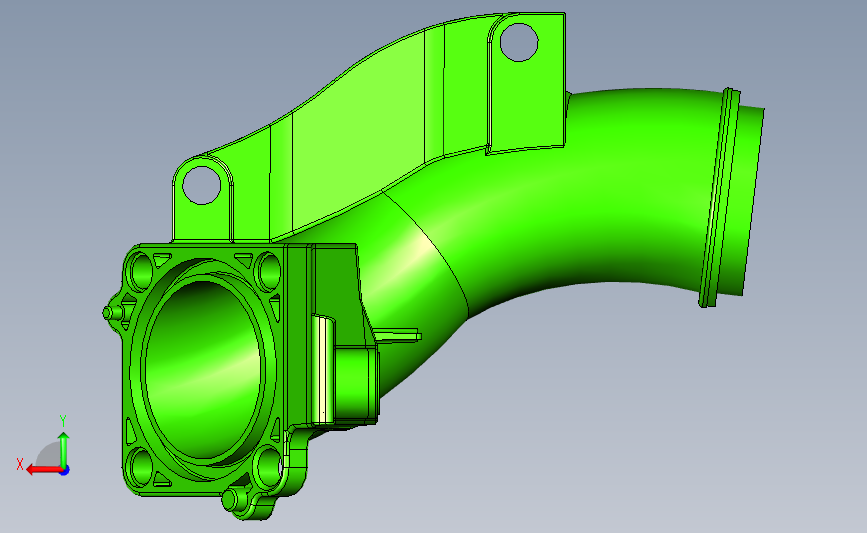Select the ribbed collar ring near the pipe outlet
867x533 pixels.
719,197
